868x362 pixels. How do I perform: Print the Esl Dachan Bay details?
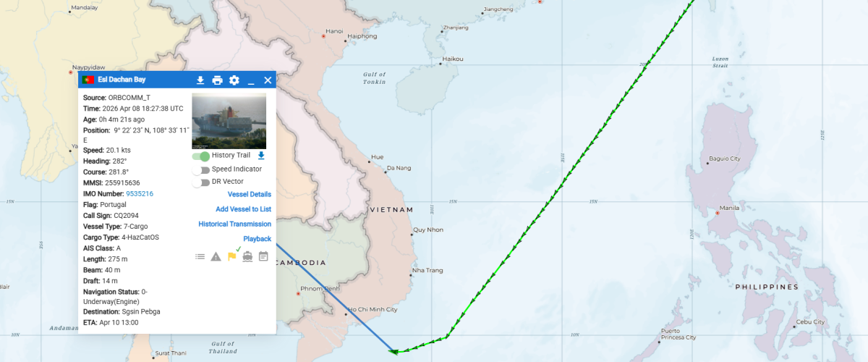(217, 80)
